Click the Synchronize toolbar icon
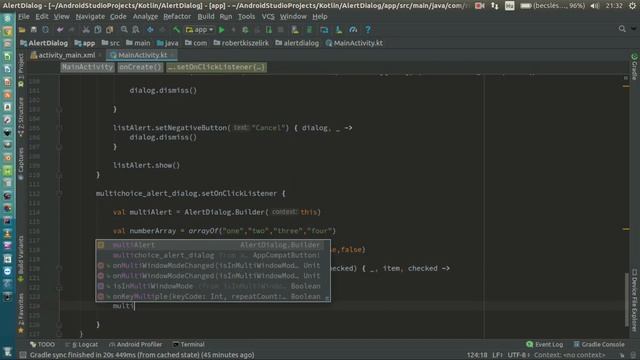Screen dimensions: 640x360 [45, 30]
